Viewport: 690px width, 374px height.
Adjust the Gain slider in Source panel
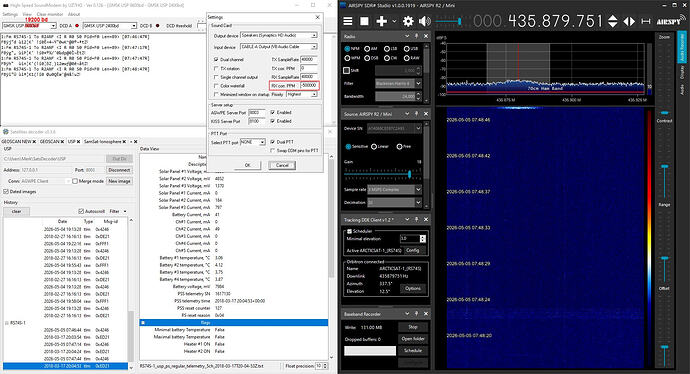coord(409,174)
